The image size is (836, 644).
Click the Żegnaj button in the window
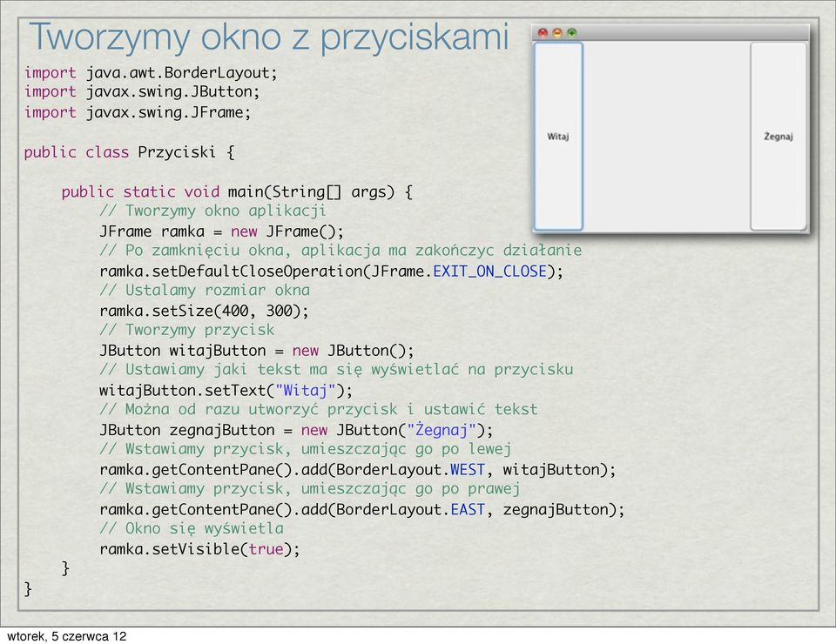(x=778, y=137)
